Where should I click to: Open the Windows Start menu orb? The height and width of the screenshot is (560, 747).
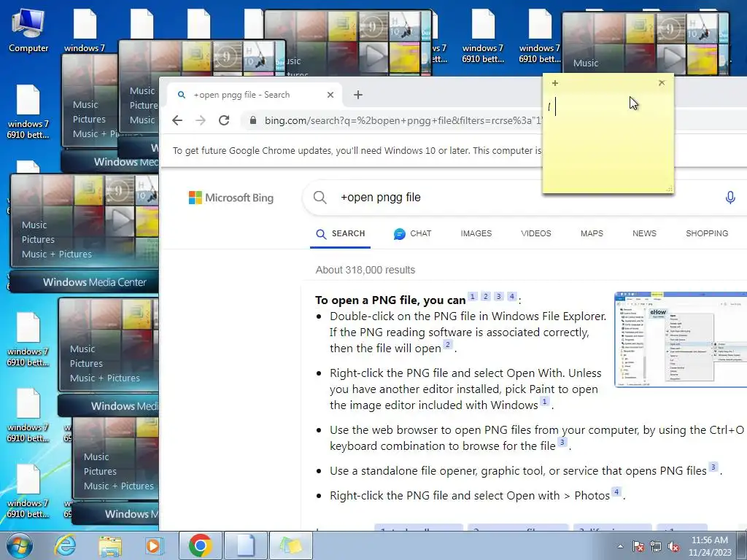[19, 545]
